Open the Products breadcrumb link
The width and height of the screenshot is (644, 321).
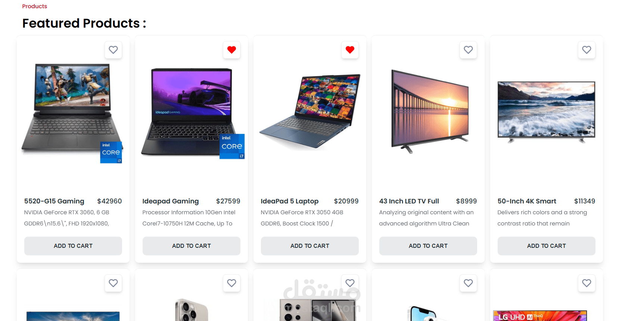(35, 6)
